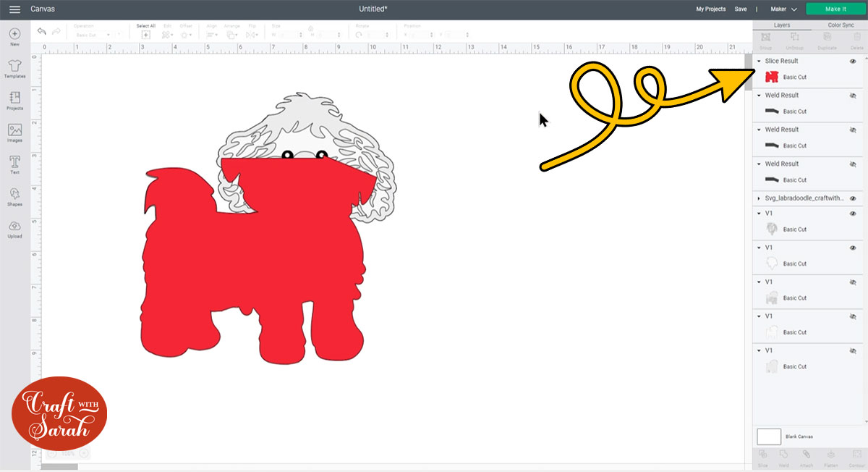This screenshot has height=472, width=868.
Task: Collapse the bottommost V1 layer
Action: [759, 350]
